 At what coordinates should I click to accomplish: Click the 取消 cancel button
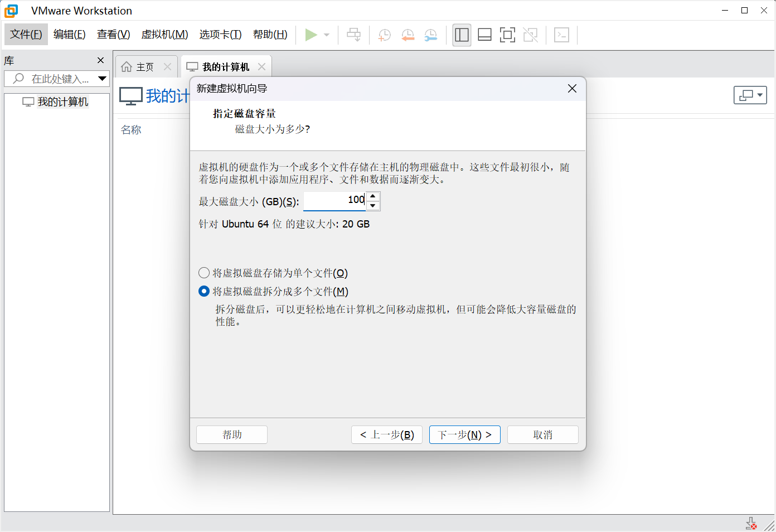(x=543, y=435)
